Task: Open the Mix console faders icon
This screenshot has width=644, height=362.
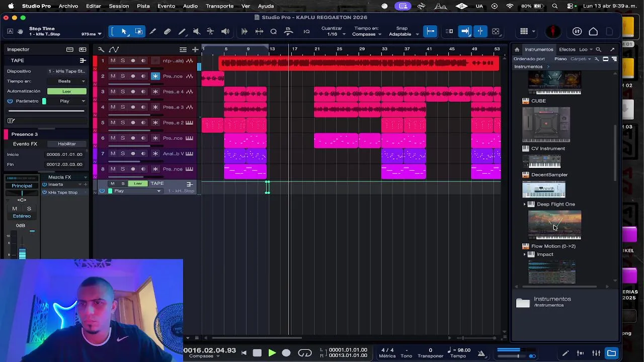Action: 596,353
